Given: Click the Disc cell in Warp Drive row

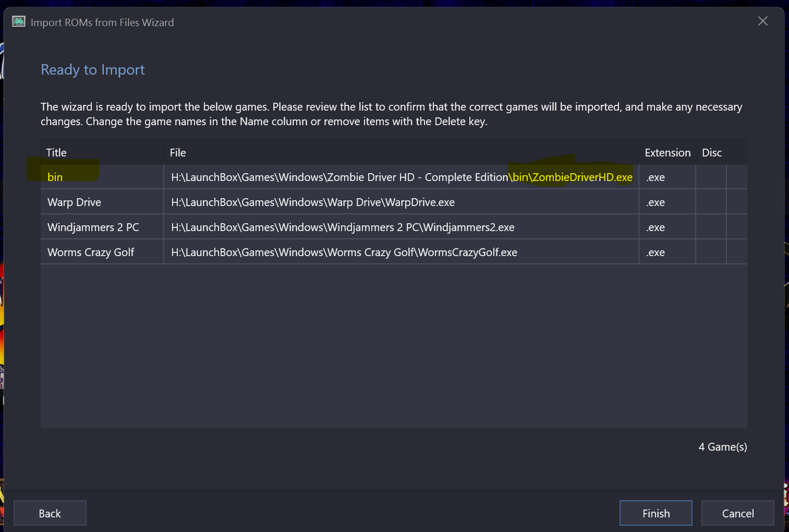Looking at the screenshot, I should click(x=711, y=202).
